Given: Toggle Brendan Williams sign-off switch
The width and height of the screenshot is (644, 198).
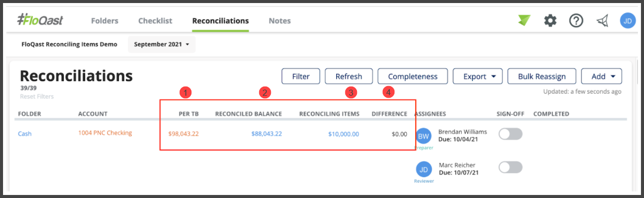Looking at the screenshot, I should point(510,134).
